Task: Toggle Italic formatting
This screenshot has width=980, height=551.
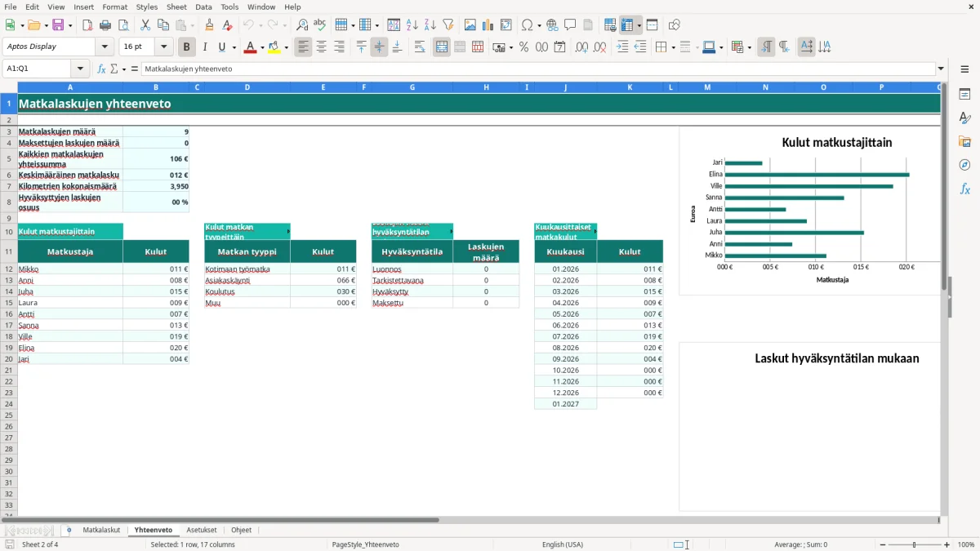Action: point(205,47)
